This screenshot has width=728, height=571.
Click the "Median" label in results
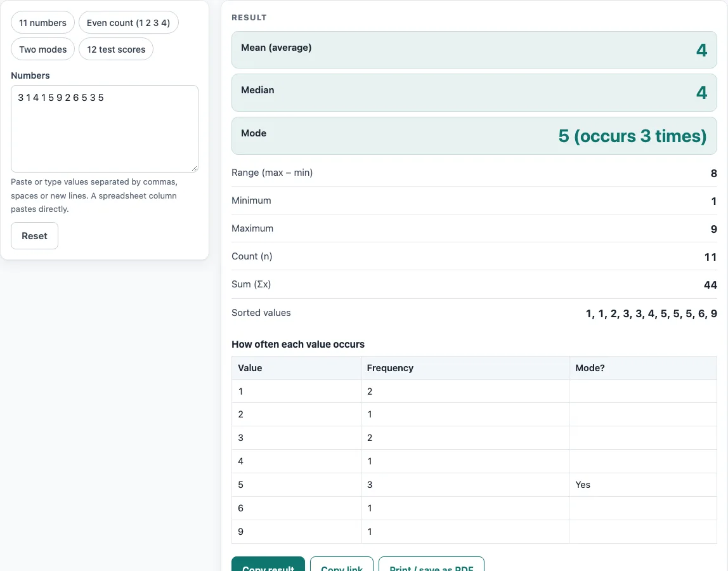(257, 90)
